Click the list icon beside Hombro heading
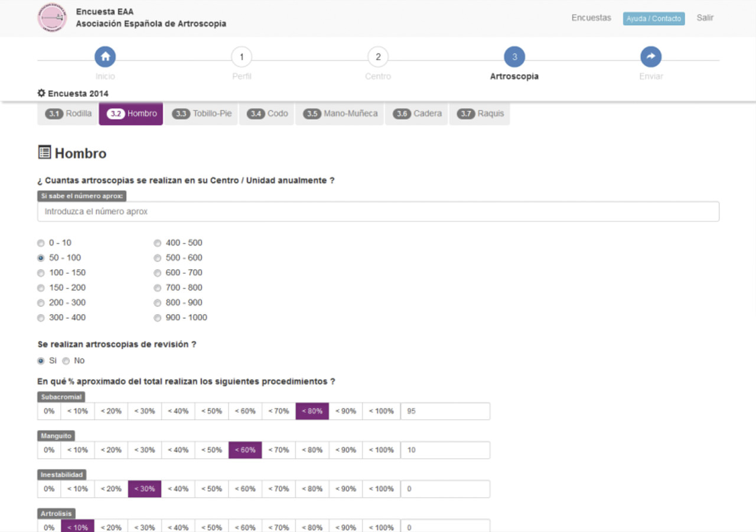This screenshot has width=756, height=532. tap(44, 153)
